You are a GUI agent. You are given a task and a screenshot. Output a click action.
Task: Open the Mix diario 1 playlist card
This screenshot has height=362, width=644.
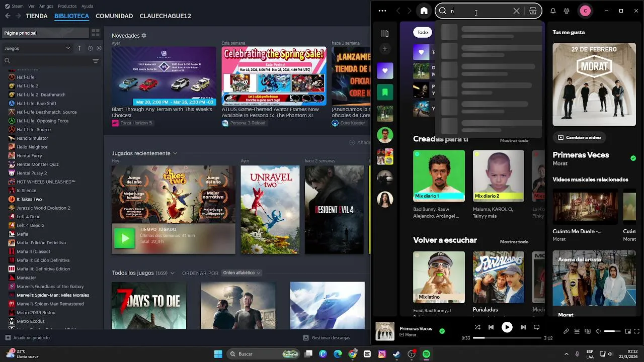click(x=439, y=185)
